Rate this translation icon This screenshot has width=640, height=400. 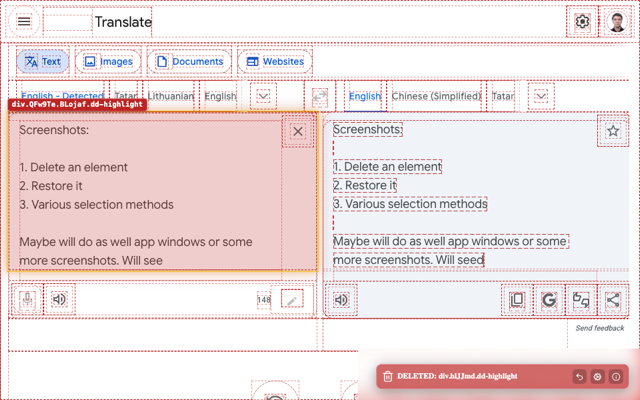click(581, 300)
